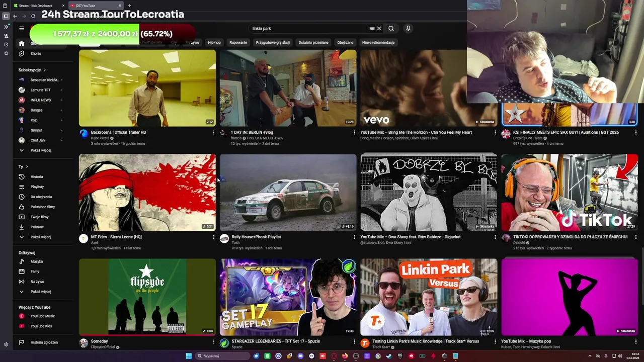The height and width of the screenshot is (362, 644).
Task: Click browser sidebar settings gear icon
Action: pos(6,344)
